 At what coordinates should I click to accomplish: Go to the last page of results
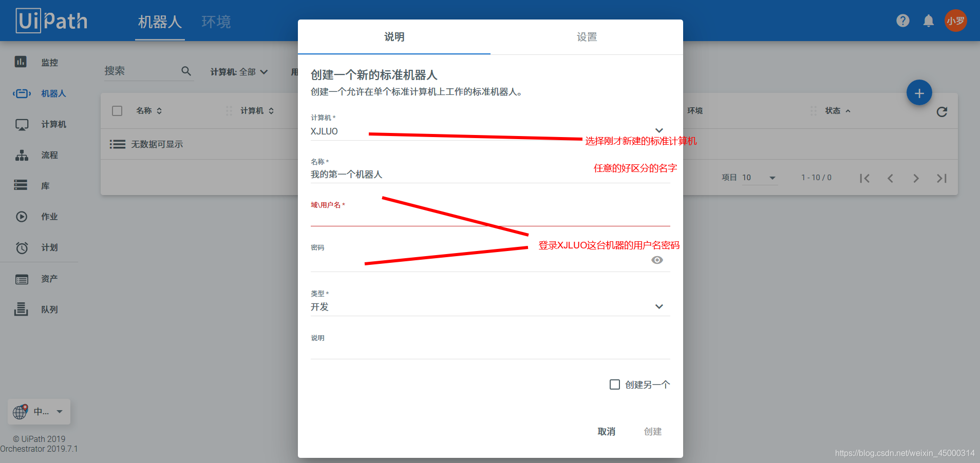[941, 178]
